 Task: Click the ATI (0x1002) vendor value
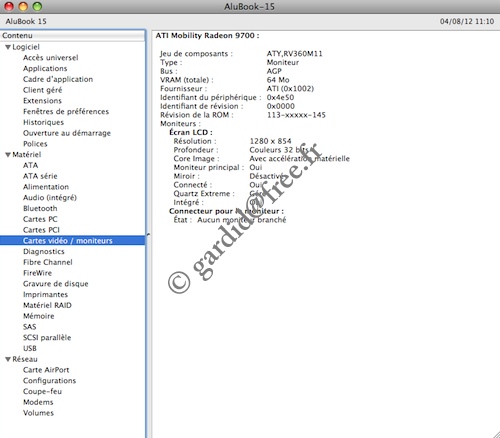290,89
